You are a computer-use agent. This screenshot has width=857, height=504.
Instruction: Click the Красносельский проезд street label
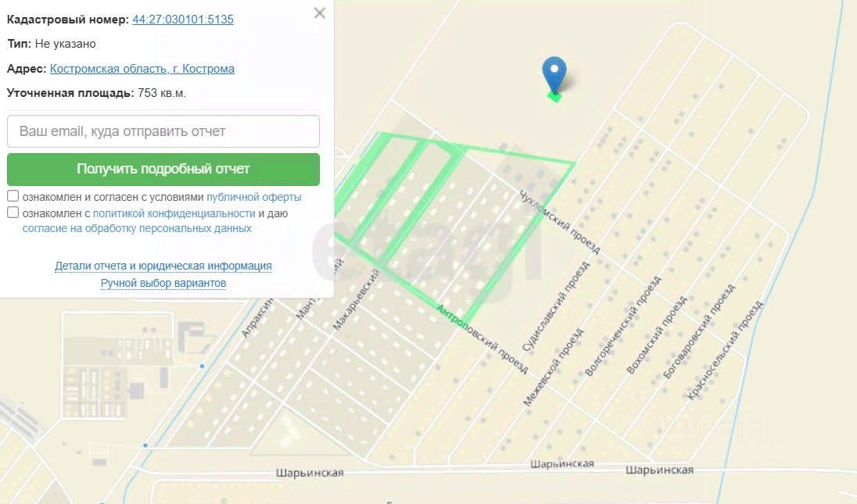click(724, 350)
